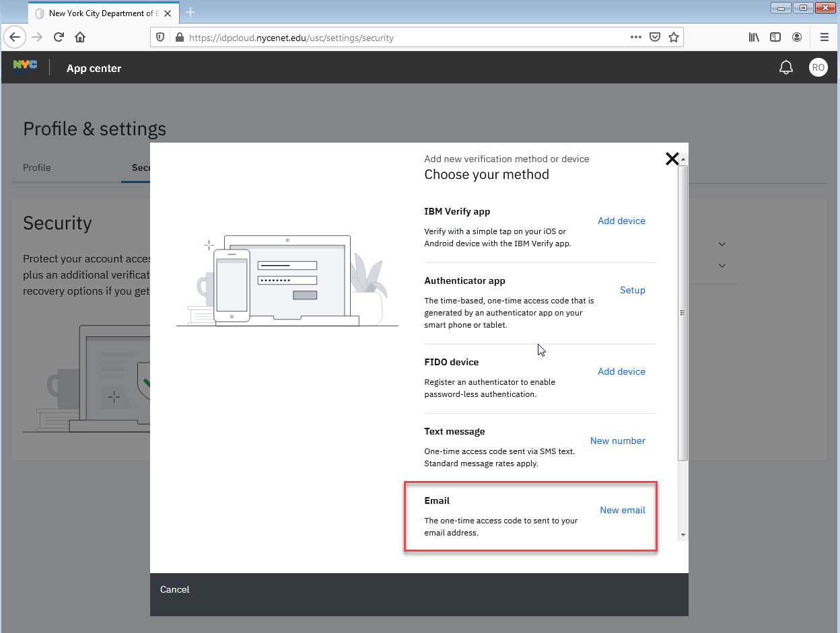Image resolution: width=840 pixels, height=633 pixels.
Task: Click New email link
Action: [x=622, y=510]
